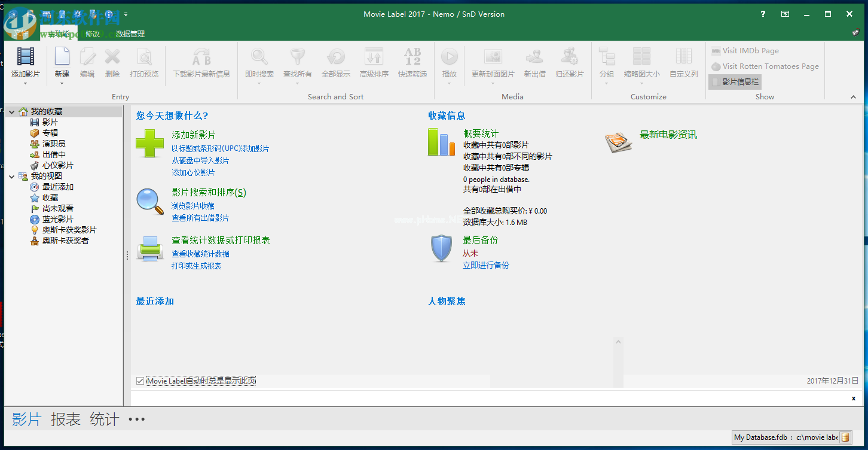Switch to the 数据管理 ribbon tab
The height and width of the screenshot is (450, 868).
130,34
